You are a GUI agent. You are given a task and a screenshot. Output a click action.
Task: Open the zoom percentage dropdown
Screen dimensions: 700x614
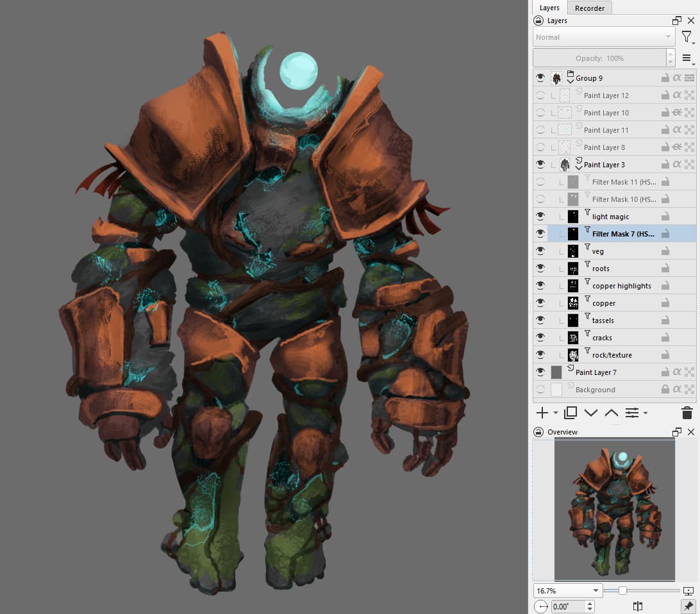[x=596, y=590]
